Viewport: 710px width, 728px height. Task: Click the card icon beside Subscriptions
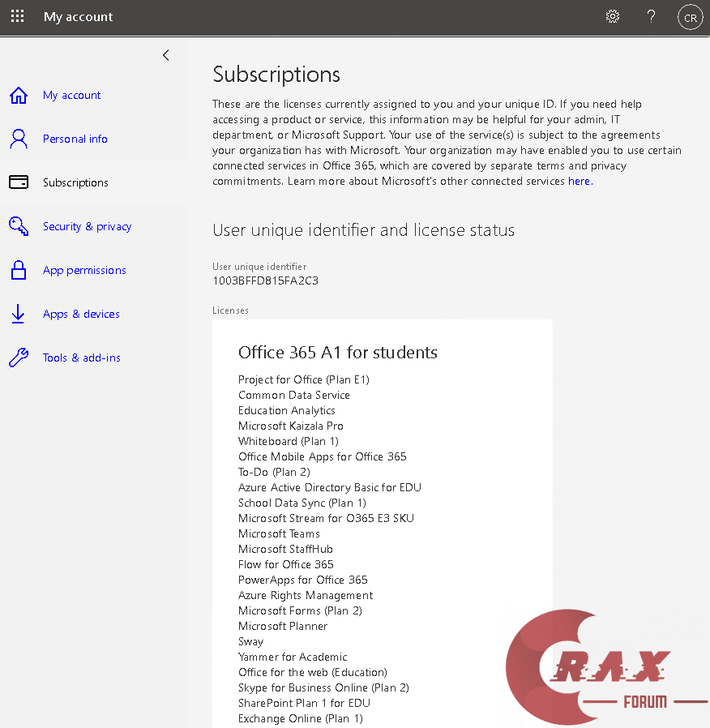[19, 182]
